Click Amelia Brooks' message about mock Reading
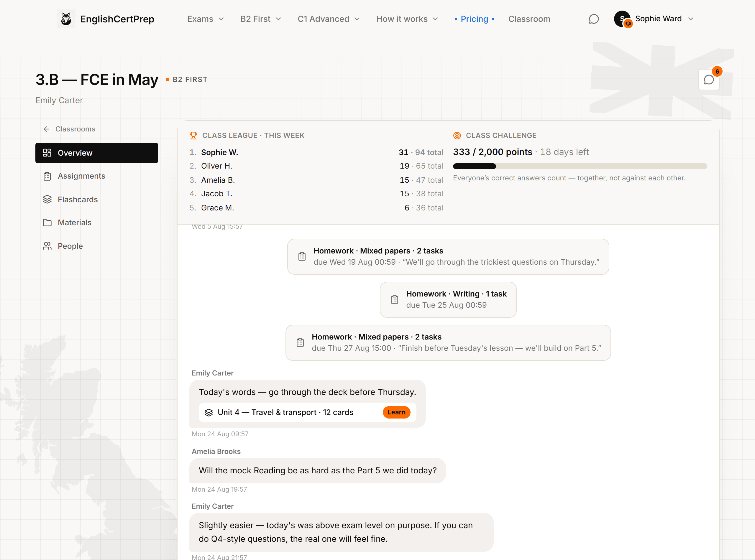 317,471
